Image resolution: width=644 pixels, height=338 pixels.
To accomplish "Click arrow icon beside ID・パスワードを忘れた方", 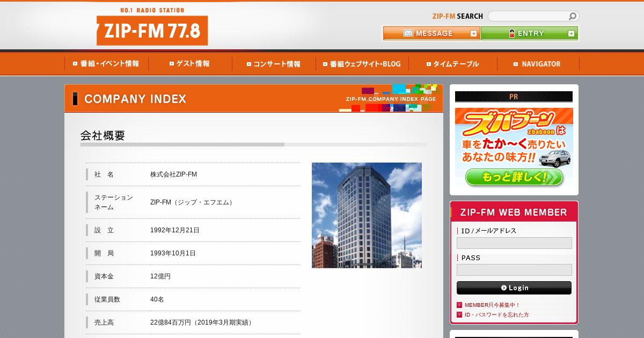I will (459, 315).
